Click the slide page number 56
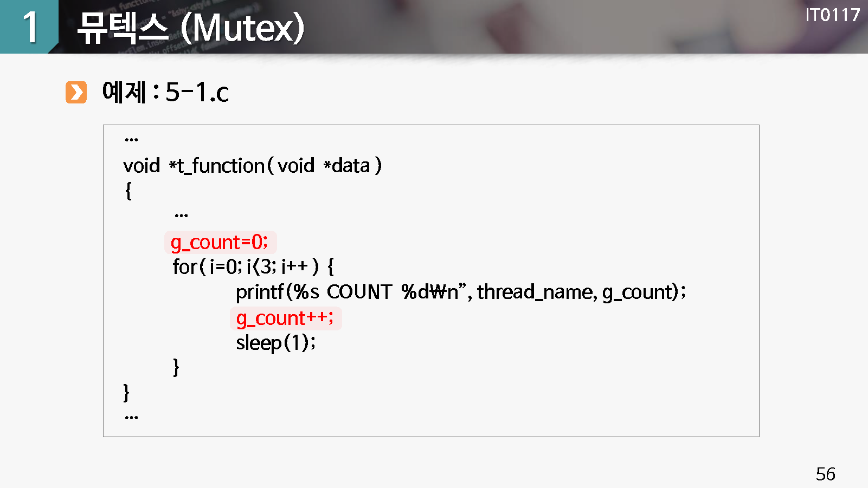The image size is (868, 488). click(x=825, y=474)
